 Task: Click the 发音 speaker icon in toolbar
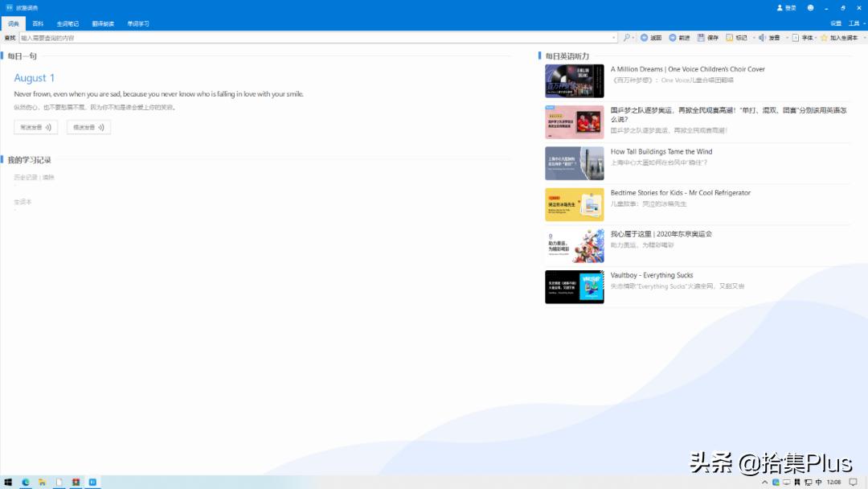[x=762, y=38]
